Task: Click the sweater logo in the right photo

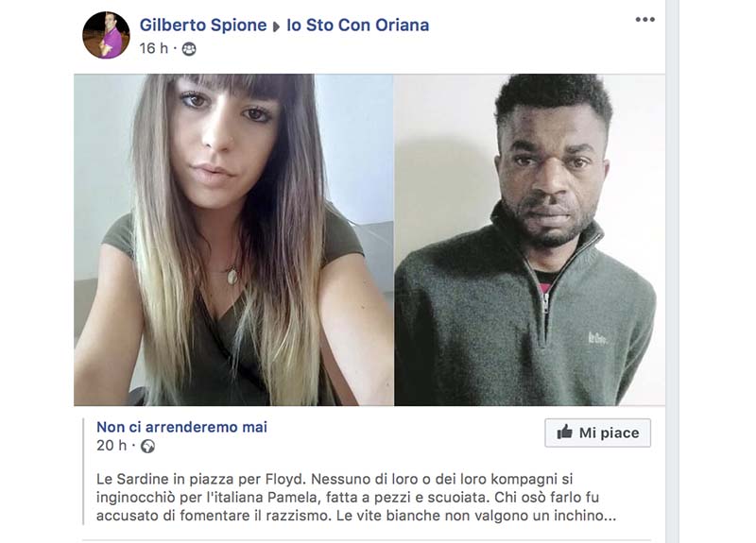Action: pos(597,338)
